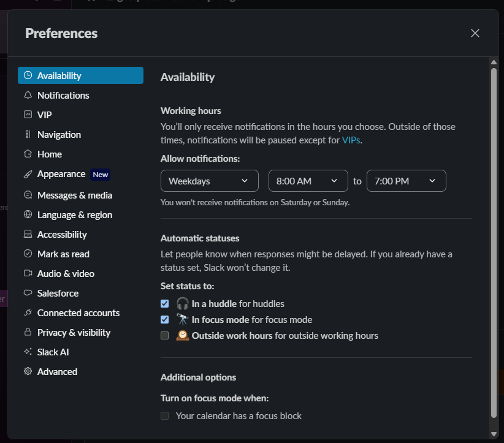Uncheck the In a huddle status checkbox
The image size is (504, 443).
click(x=164, y=303)
